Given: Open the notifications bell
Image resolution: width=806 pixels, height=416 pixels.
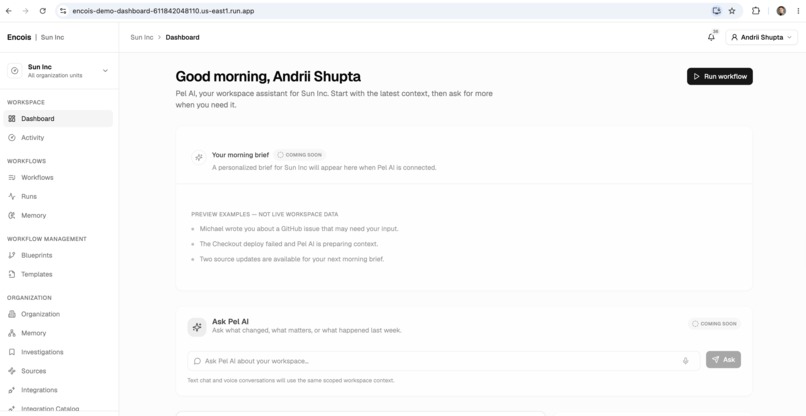Looking at the screenshot, I should tap(711, 37).
